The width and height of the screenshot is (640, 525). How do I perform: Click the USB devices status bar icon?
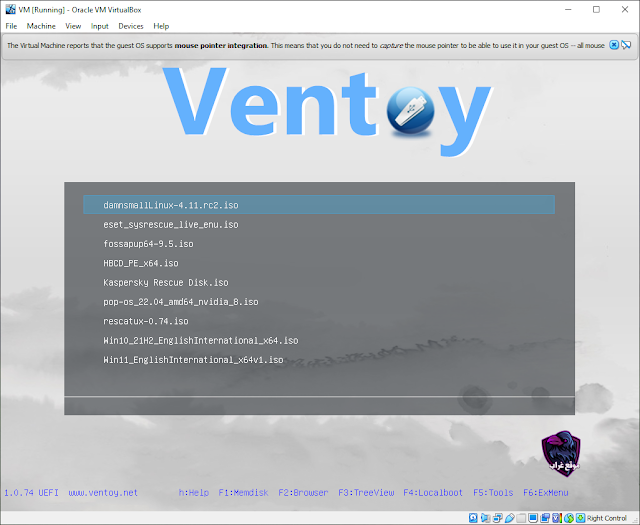510,518
